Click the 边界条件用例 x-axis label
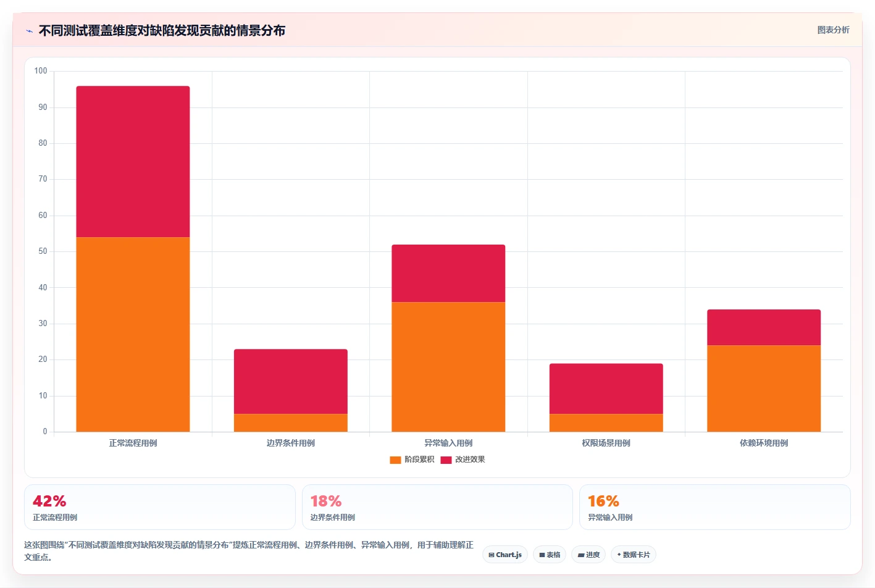The height and width of the screenshot is (588, 875). coord(291,443)
